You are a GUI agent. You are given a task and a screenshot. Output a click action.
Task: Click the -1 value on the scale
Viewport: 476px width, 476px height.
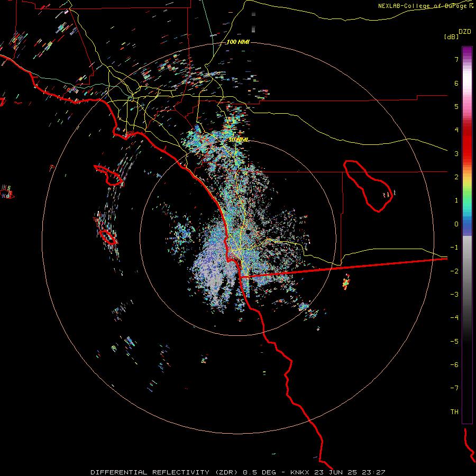(454, 247)
